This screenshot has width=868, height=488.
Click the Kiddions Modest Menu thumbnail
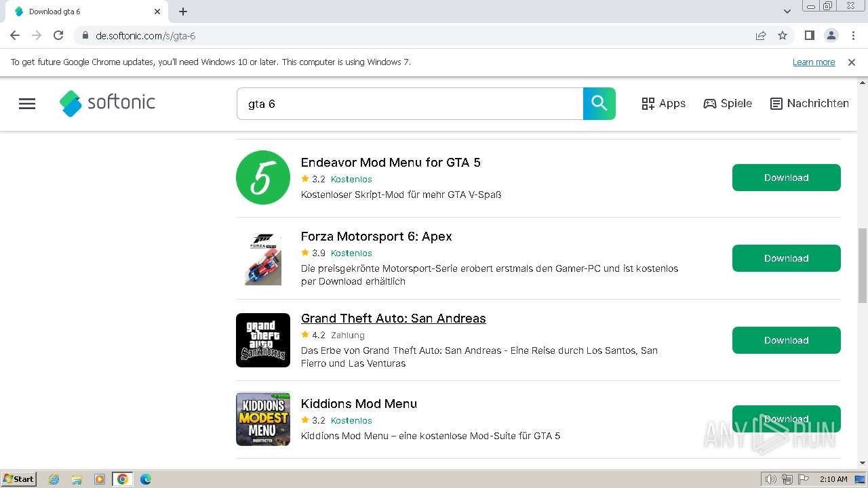263,419
